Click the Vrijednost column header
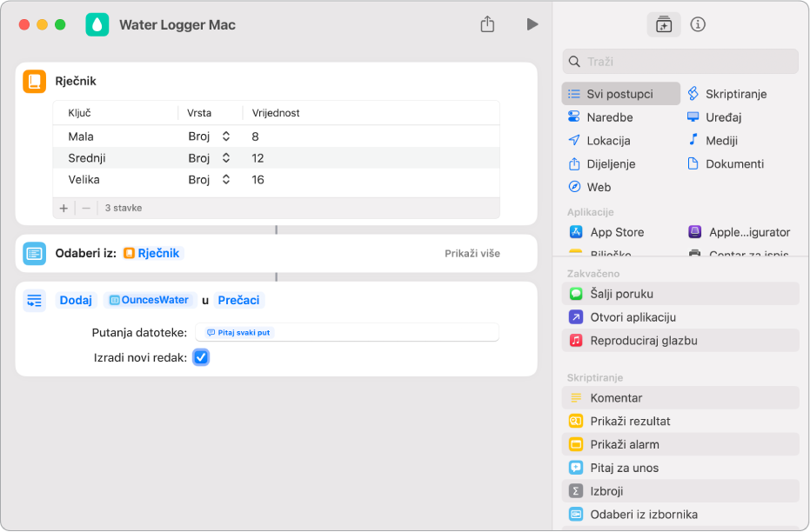 276,113
